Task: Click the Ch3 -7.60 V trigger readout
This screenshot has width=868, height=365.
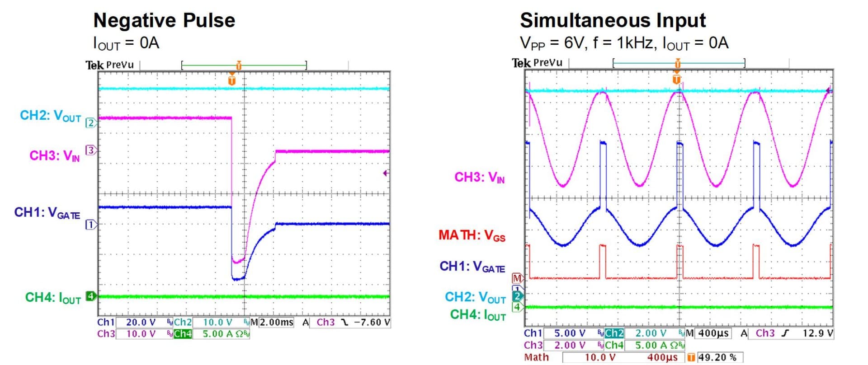Action: click(x=353, y=323)
